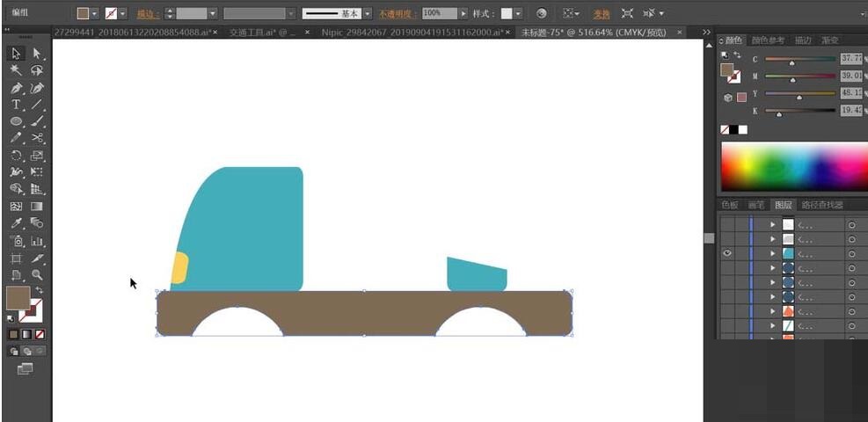Select the Direct Selection tool

tap(37, 54)
